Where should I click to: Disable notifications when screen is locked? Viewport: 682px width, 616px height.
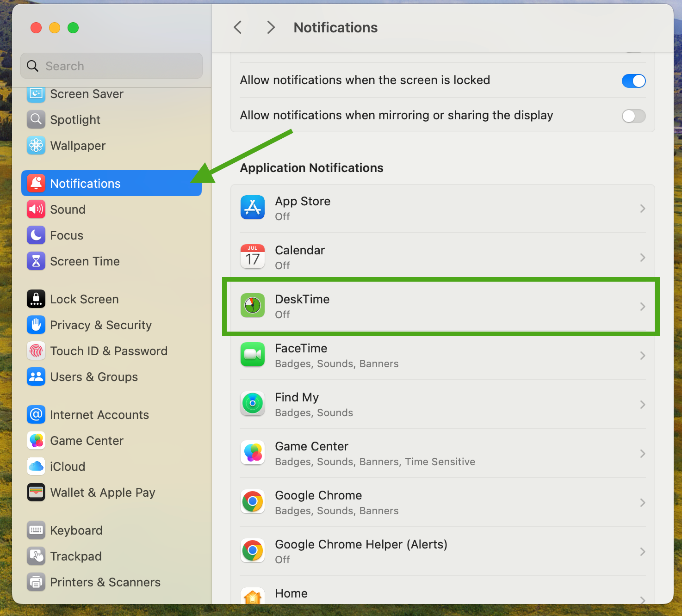click(633, 81)
